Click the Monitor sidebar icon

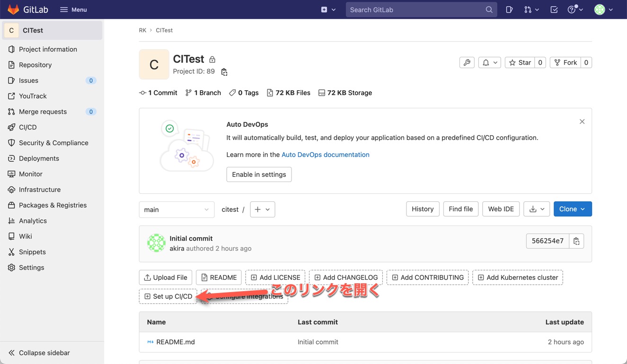coord(11,174)
